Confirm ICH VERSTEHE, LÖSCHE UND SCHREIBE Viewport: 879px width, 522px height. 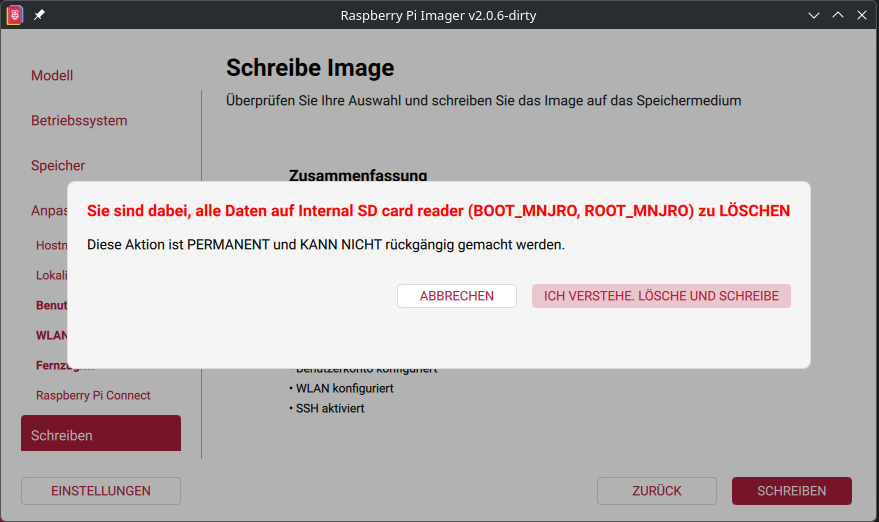point(661,296)
